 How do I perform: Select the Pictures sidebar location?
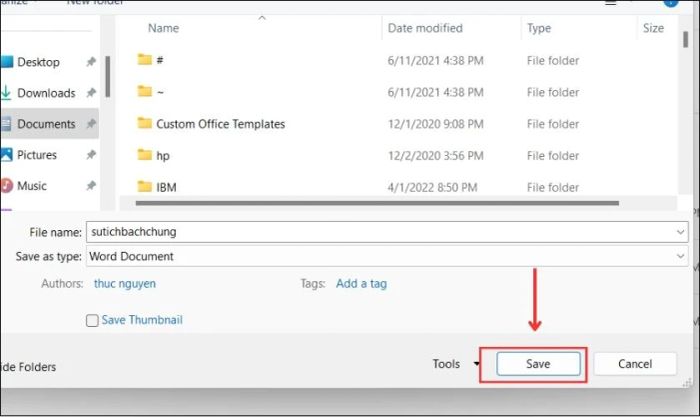[x=37, y=155]
